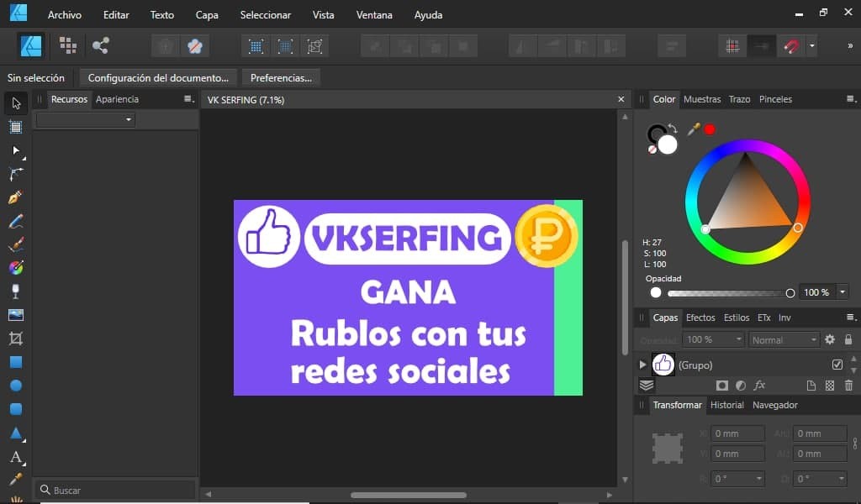Expand the (Grupo) layer
The image size is (861, 504).
pyautogui.click(x=642, y=365)
